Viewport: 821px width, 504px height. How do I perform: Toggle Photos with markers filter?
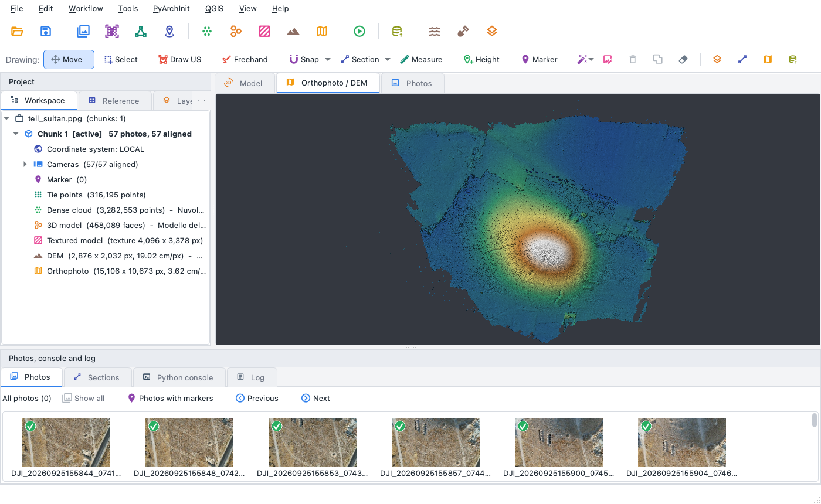(x=171, y=398)
